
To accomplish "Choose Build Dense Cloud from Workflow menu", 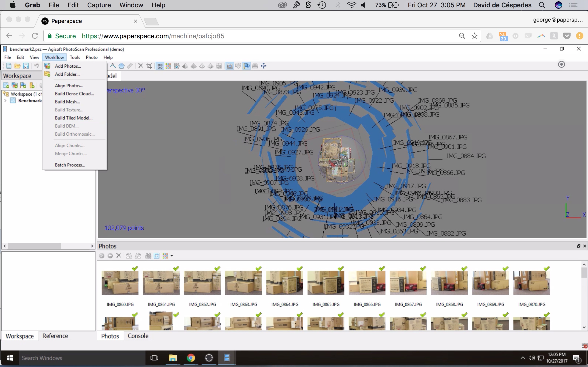I will 74,93.
